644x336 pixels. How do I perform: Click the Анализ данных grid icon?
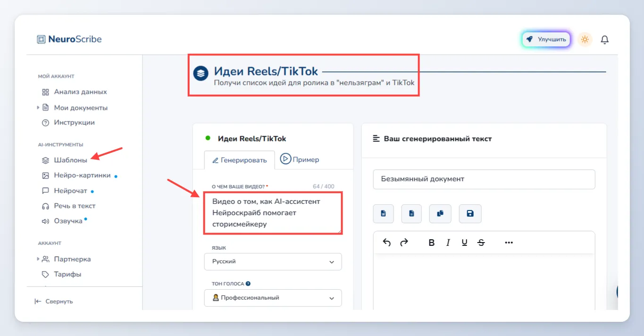(x=46, y=92)
